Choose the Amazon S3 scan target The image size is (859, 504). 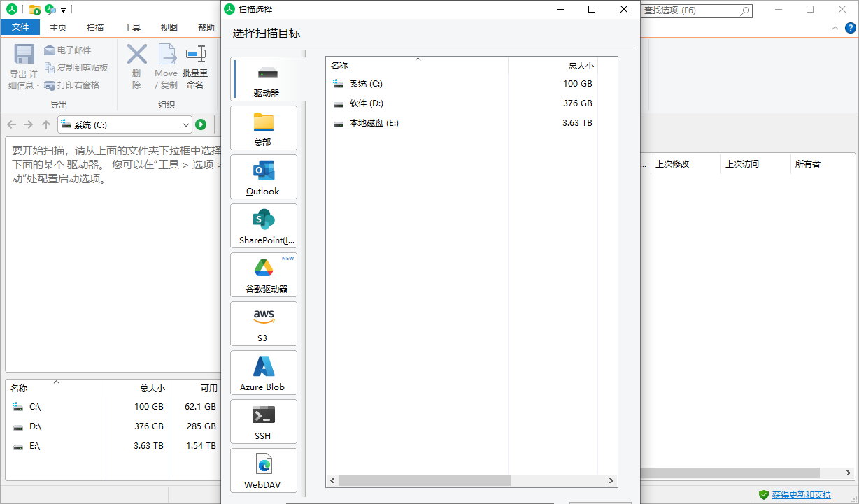click(263, 323)
